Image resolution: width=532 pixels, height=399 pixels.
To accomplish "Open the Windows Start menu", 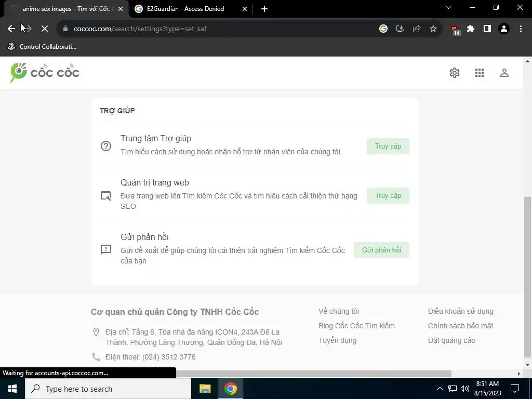I will 12,389.
